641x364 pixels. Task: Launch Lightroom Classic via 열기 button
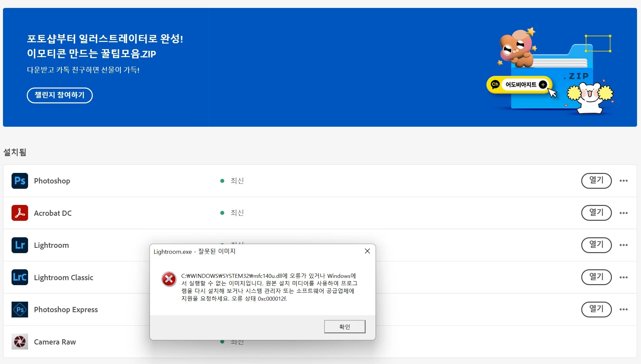pos(596,277)
